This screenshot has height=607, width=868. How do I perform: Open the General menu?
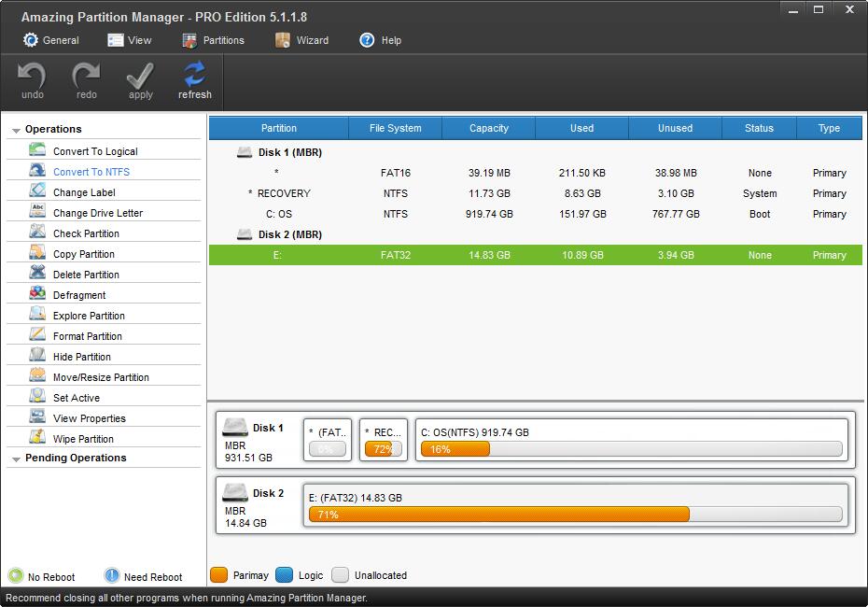[51, 40]
